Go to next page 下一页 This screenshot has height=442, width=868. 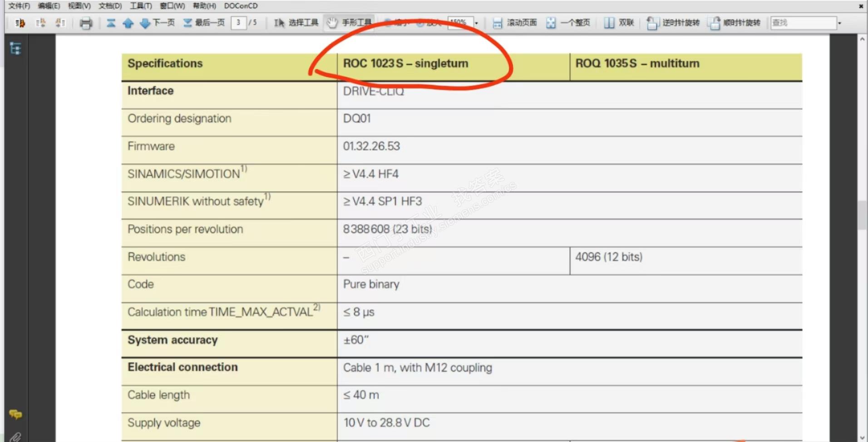click(157, 23)
